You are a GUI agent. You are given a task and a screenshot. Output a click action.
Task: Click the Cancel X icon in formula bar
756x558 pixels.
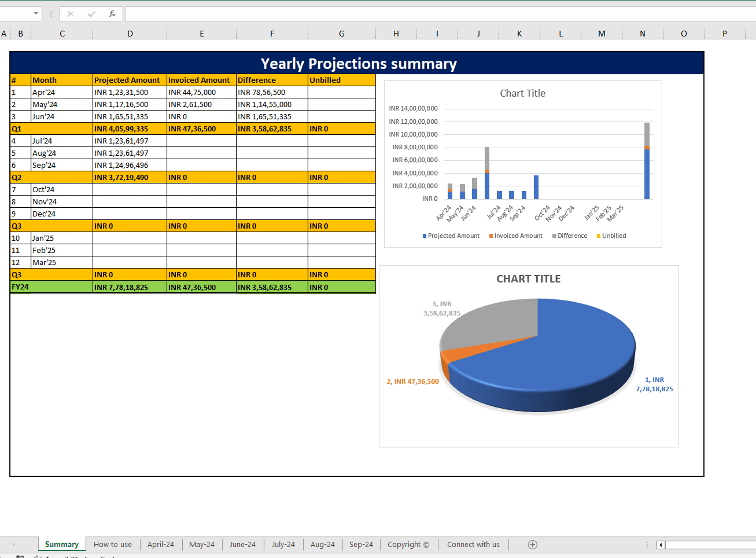click(70, 14)
